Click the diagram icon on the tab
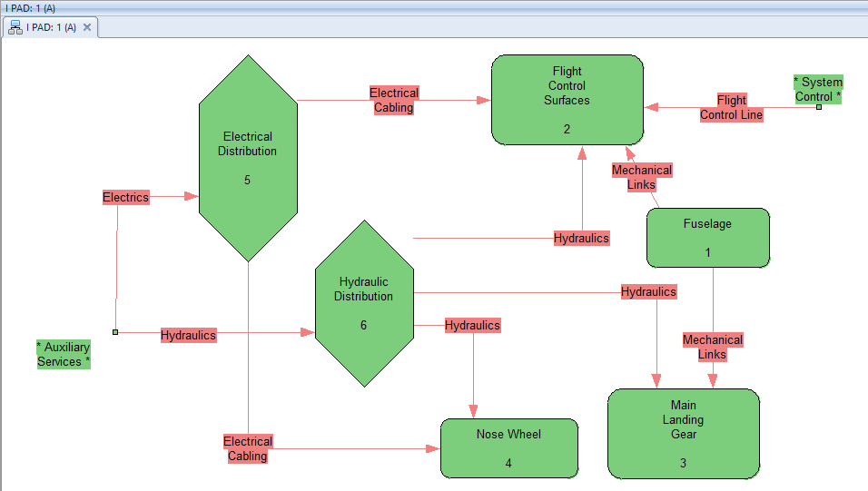The width and height of the screenshot is (868, 491). click(x=15, y=27)
